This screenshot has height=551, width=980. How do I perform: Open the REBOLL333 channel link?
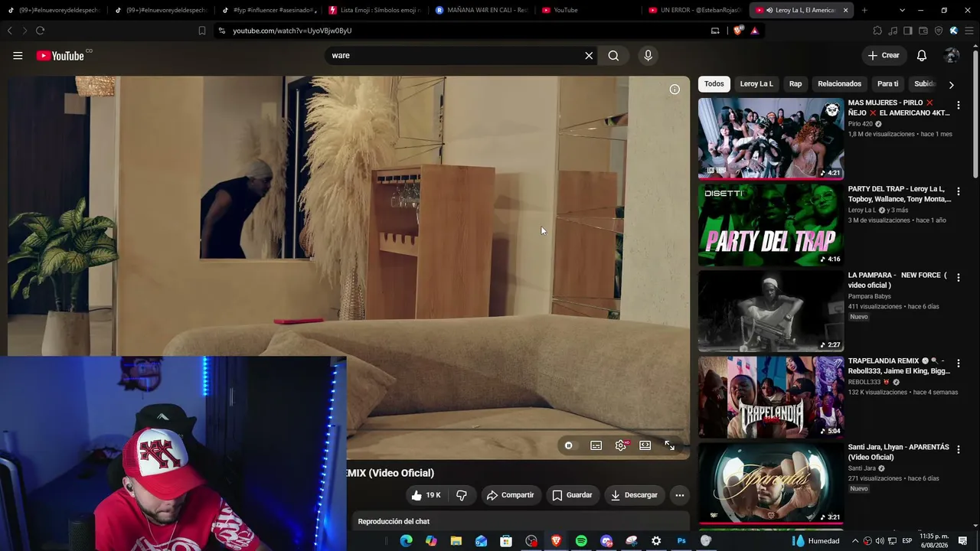[865, 382]
